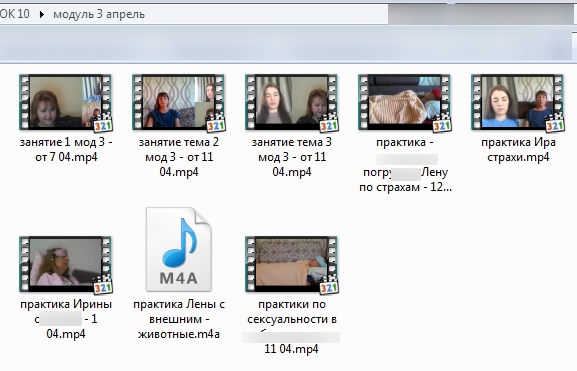
Task: Select the M4A audio file icon
Action: [x=178, y=250]
